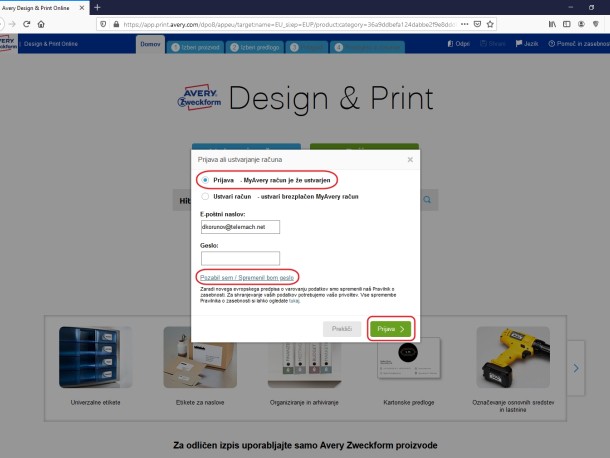This screenshot has width=610, height=458.
Task: Open tracking protection shield in address bar
Action: [x=103, y=24]
